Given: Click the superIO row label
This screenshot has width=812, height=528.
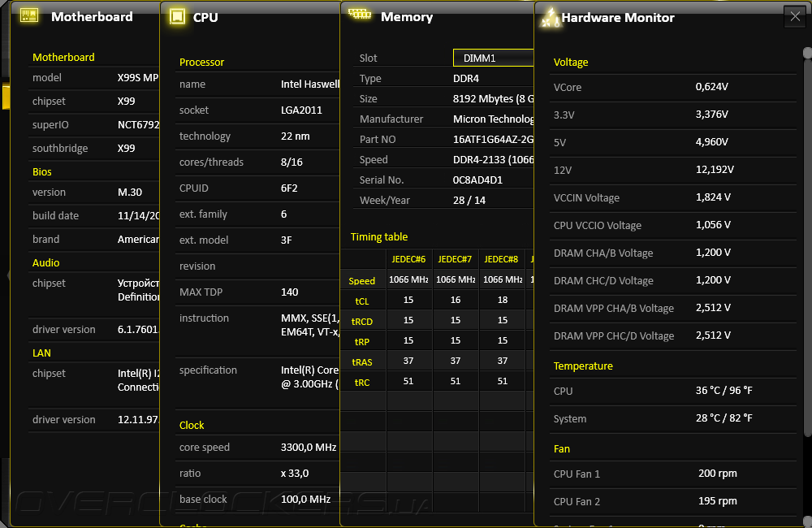Looking at the screenshot, I should pos(50,125).
